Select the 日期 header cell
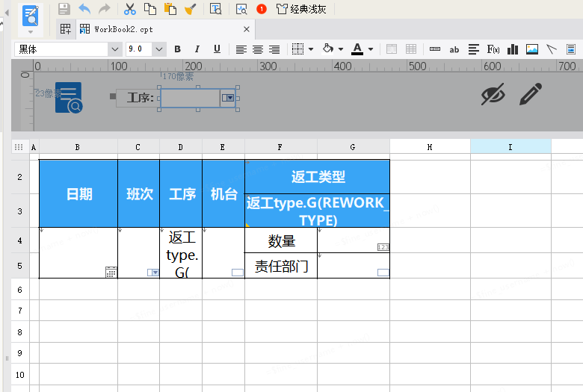583x392 pixels. pos(78,193)
